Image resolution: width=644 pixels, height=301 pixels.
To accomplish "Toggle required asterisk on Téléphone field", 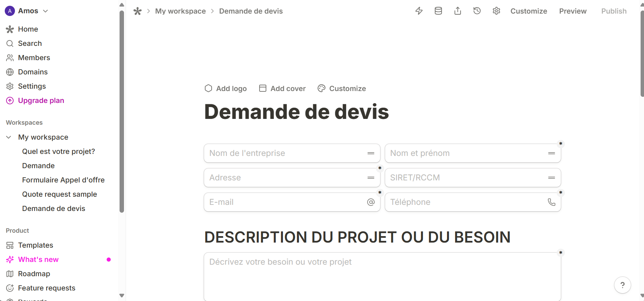I will 561,193.
